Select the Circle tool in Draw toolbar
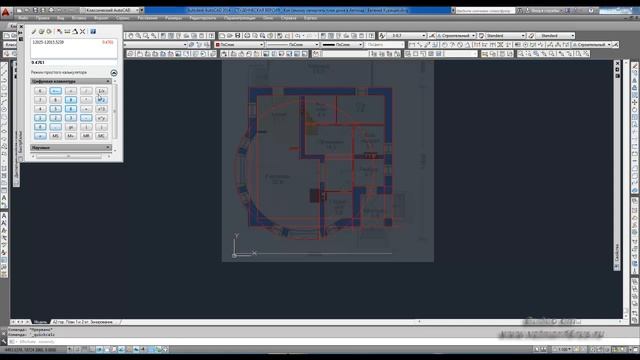The height and width of the screenshot is (360, 640). tap(4, 109)
